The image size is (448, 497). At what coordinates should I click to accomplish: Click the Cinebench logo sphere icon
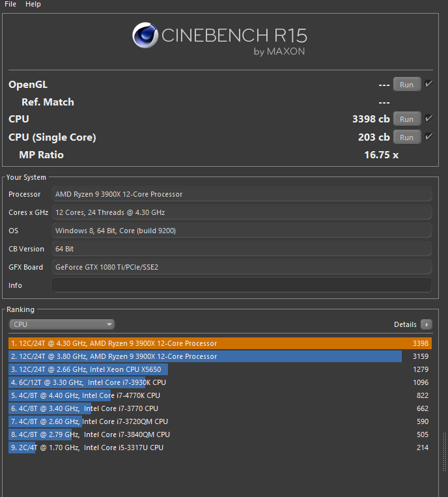pyautogui.click(x=145, y=35)
